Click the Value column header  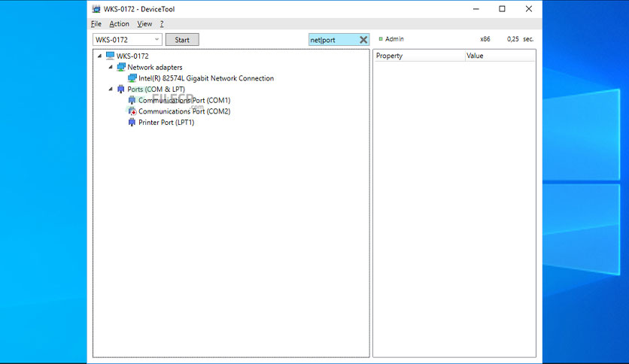(x=500, y=56)
